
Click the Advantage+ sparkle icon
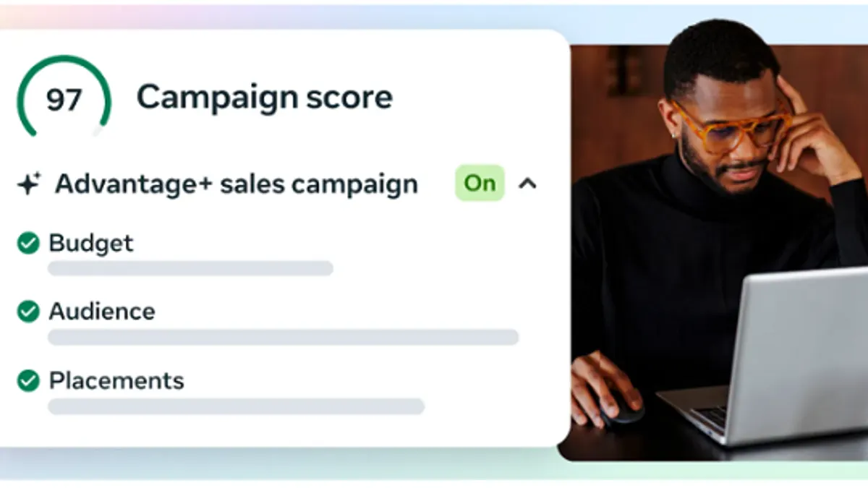click(x=29, y=184)
